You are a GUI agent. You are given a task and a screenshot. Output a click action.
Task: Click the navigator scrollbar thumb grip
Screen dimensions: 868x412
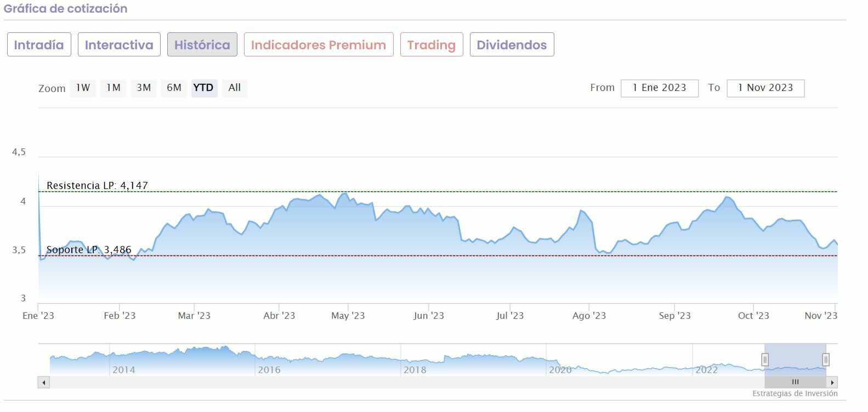coord(795,382)
